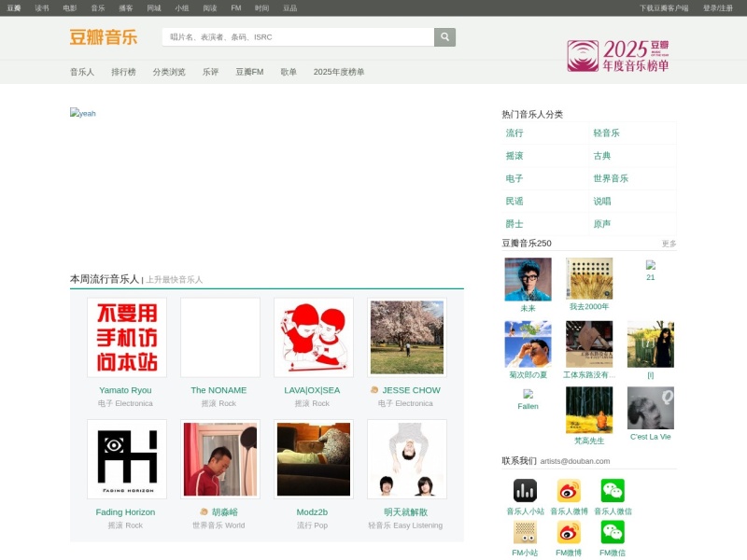Select the 本周流行音乐人 heading tab
This screenshot has width=747, height=560.
105,279
